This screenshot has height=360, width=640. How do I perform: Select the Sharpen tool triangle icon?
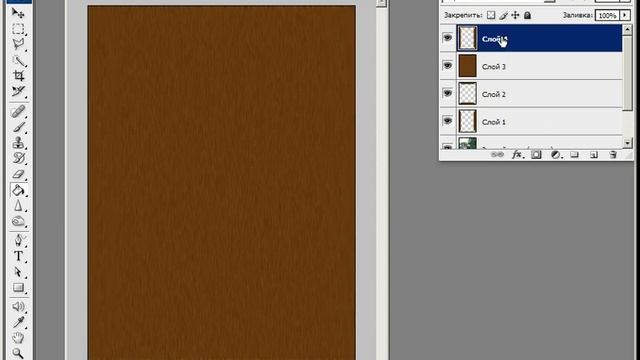click(18, 206)
